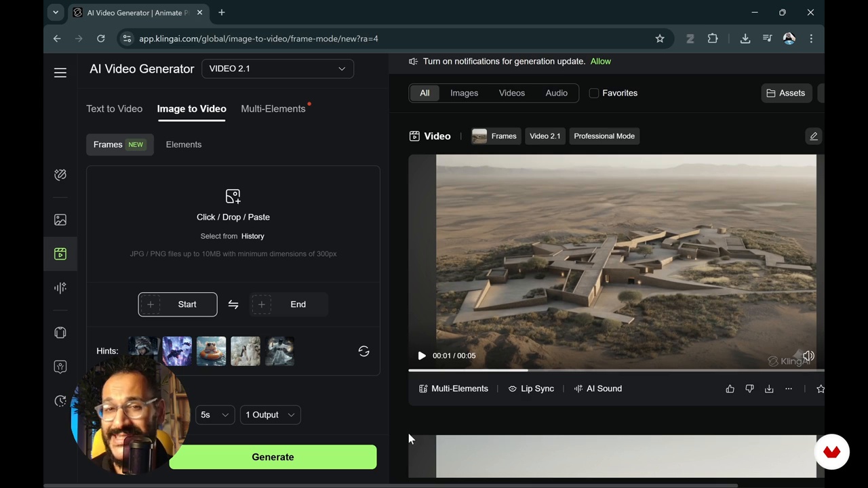This screenshot has width=868, height=488.
Task: Select the second hint thumbnail
Action: coord(177,351)
